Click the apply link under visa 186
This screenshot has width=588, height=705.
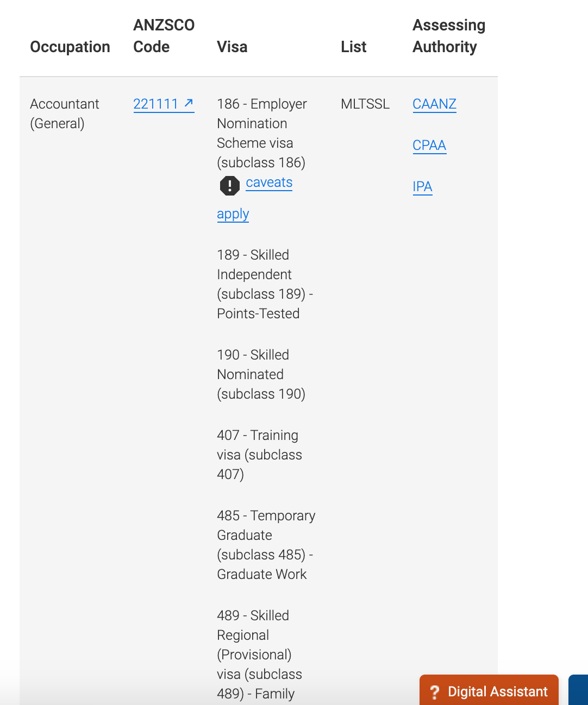(233, 214)
